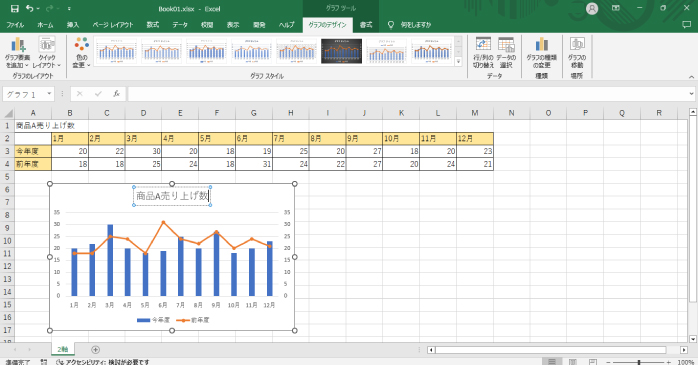The height and width of the screenshot is (365, 698).
Task: Click the vertical scroll down arrow
Action: click(x=692, y=339)
